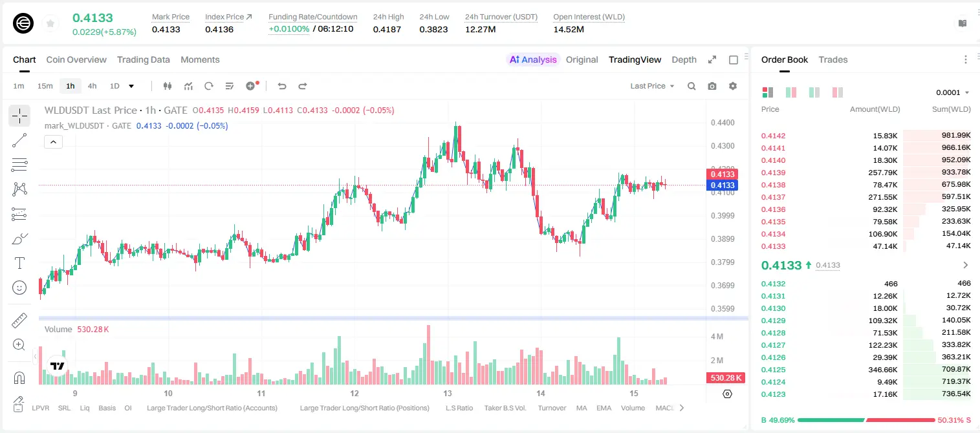Image resolution: width=980 pixels, height=433 pixels.
Task: Search the chart with magnifier icon
Action: (691, 86)
